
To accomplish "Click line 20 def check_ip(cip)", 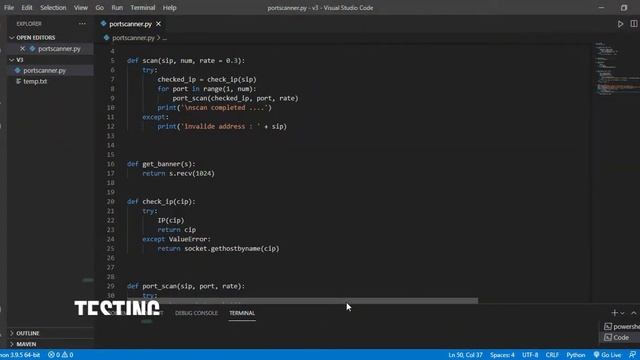I will [x=161, y=202].
